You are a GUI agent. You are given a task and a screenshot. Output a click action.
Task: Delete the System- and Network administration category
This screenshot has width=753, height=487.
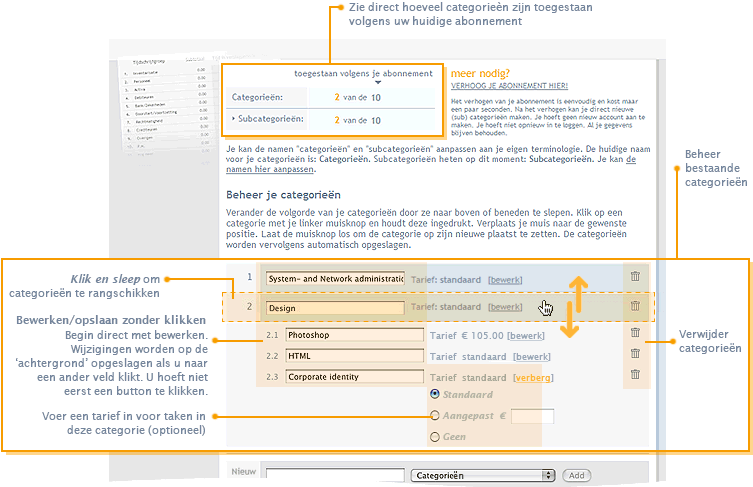pos(634,277)
